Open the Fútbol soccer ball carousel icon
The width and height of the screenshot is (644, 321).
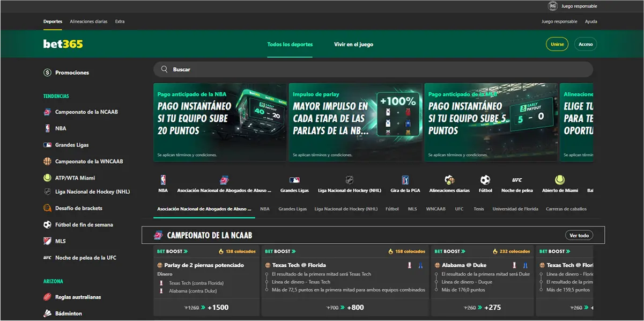(485, 180)
